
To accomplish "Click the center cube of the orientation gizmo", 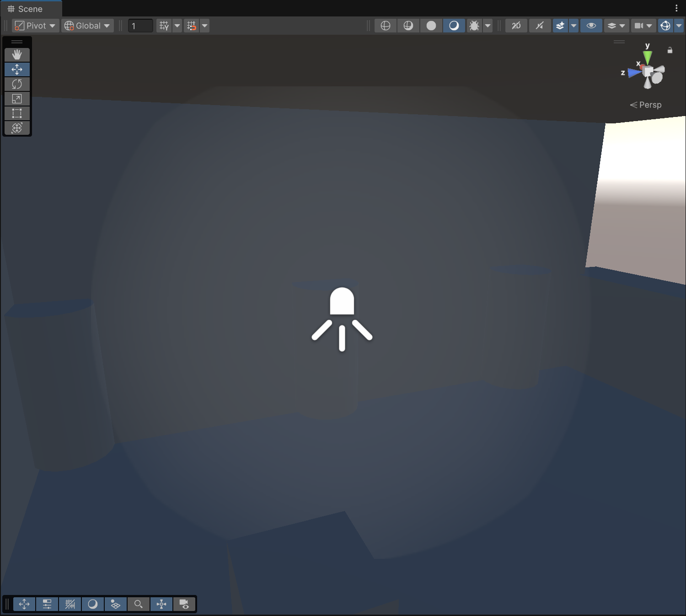I will [648, 71].
